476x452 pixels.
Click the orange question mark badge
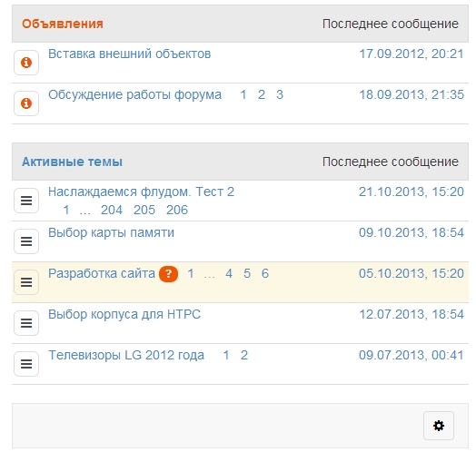[168, 274]
